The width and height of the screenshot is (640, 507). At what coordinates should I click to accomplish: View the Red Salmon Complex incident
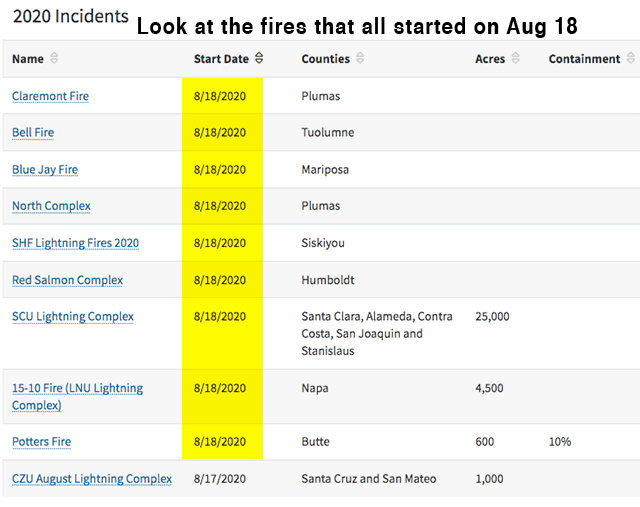pyautogui.click(x=67, y=280)
